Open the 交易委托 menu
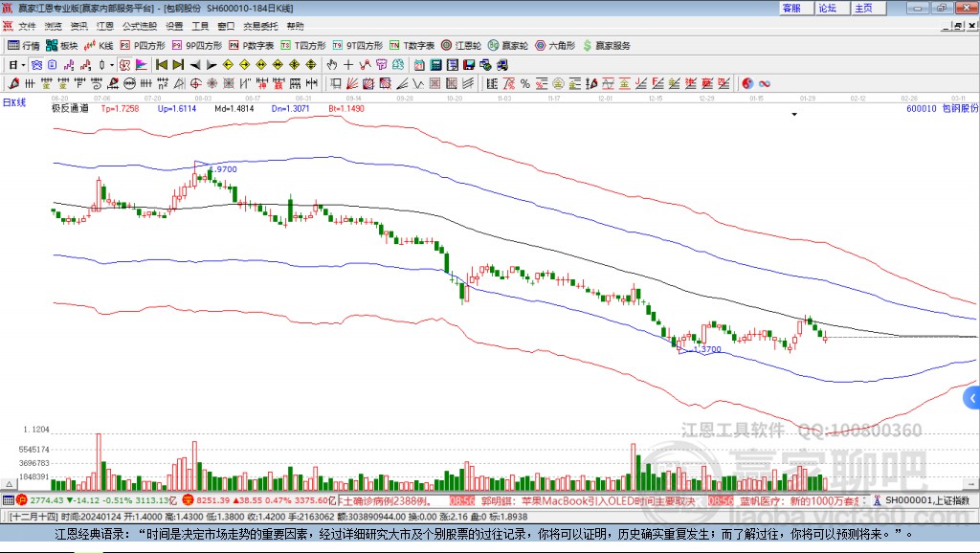 coord(259,26)
